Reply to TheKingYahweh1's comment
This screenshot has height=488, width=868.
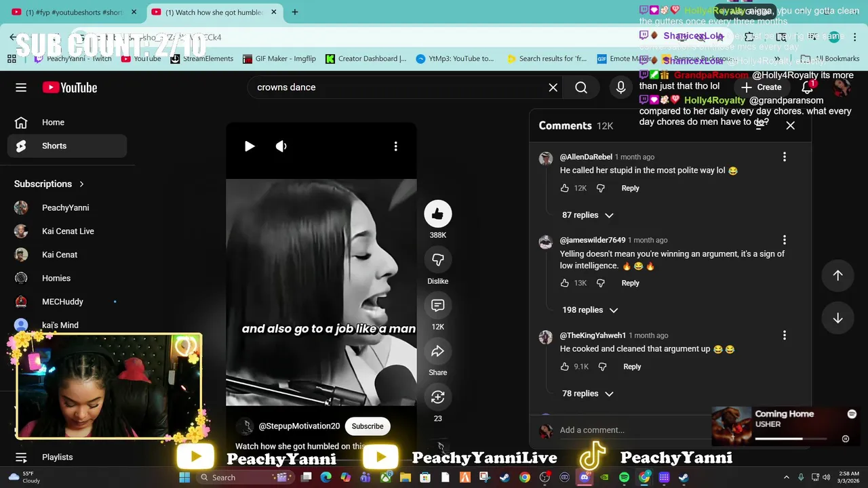coord(632,367)
